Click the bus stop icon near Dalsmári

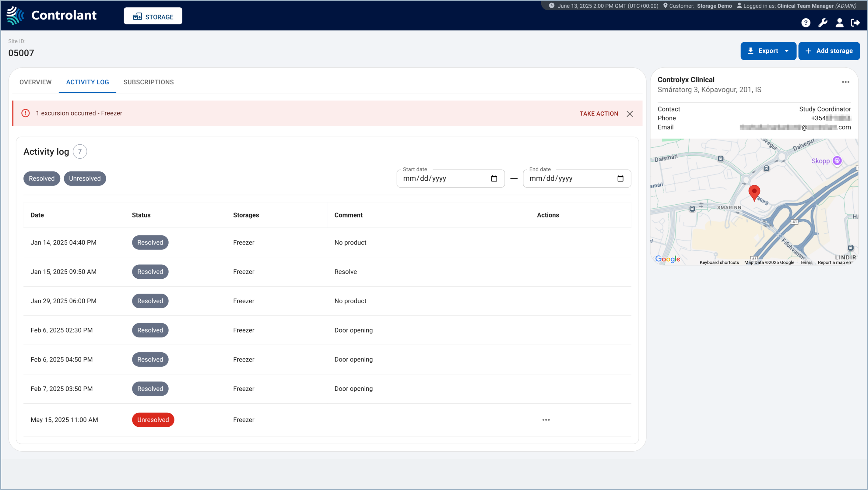click(x=720, y=158)
